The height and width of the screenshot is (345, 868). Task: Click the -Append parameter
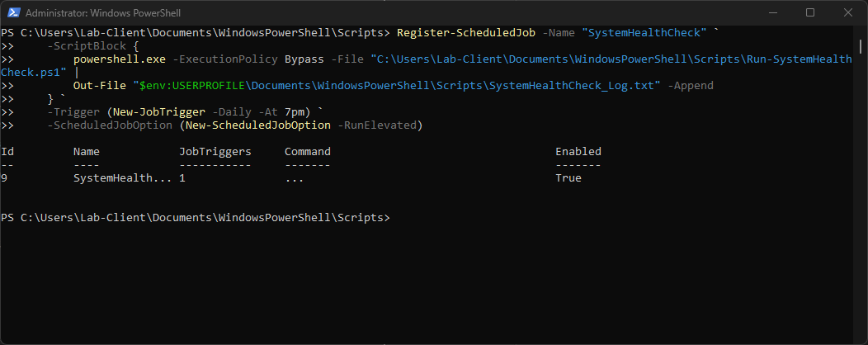point(691,86)
